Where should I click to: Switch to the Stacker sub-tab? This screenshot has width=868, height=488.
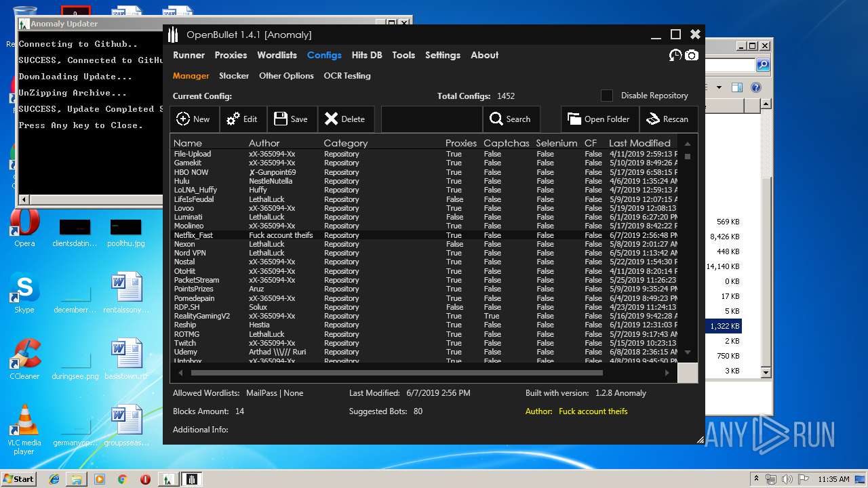(x=234, y=76)
